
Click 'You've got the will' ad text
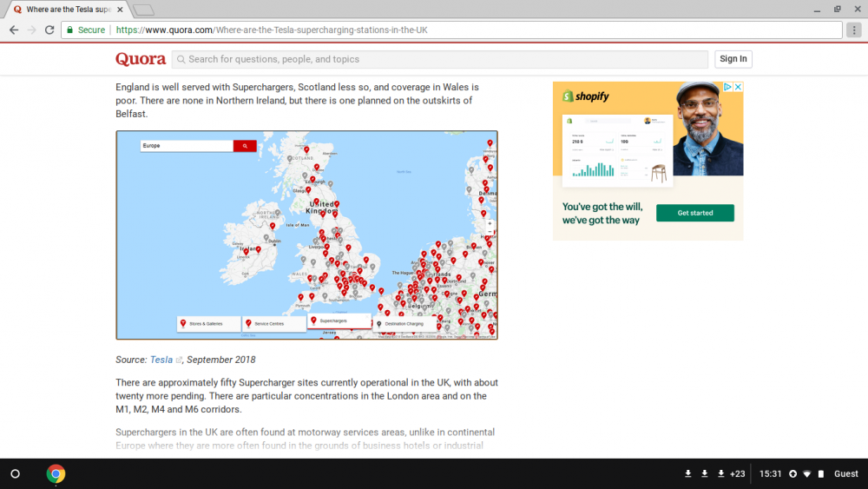coord(602,213)
